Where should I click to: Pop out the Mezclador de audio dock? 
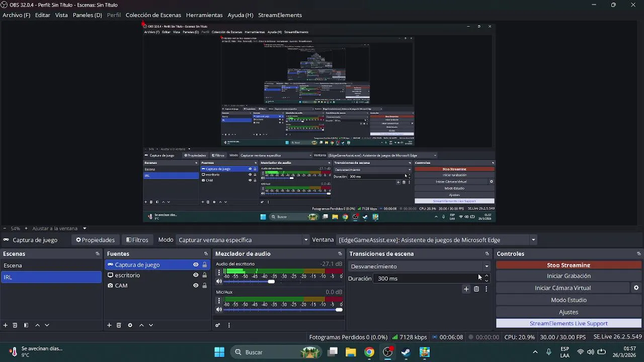(340, 254)
